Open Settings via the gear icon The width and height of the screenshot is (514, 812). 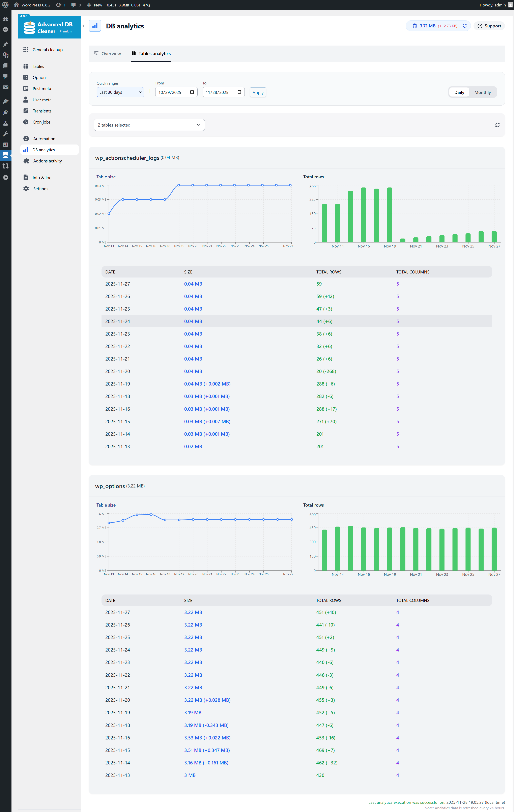(x=26, y=188)
